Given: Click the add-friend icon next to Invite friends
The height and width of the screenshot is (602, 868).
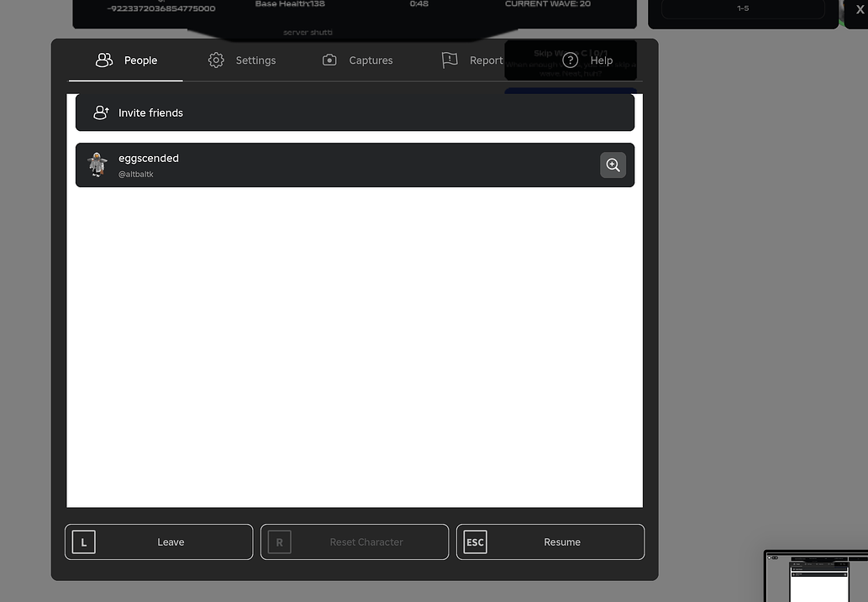Looking at the screenshot, I should coord(101,112).
